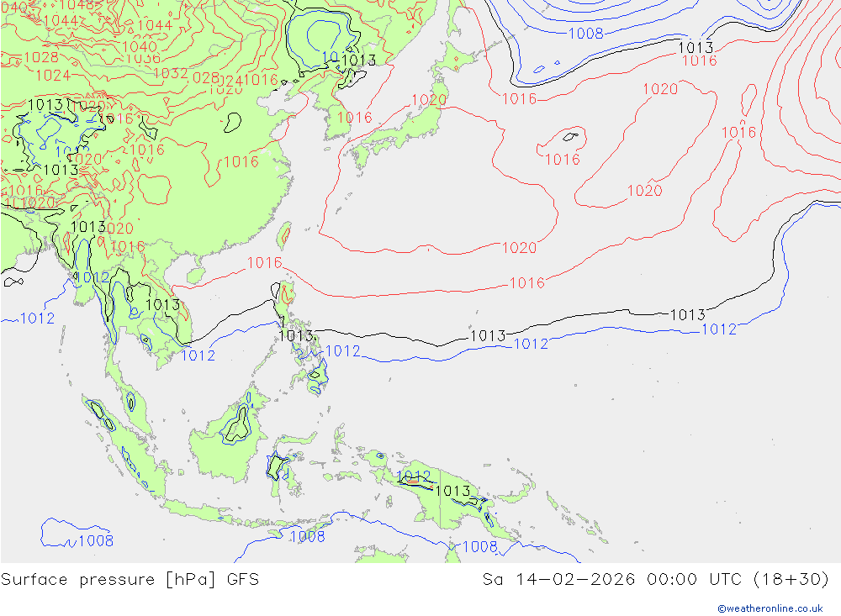
Task: Click the 1013 label over Cambodia and Vietnam
Action: [163, 305]
